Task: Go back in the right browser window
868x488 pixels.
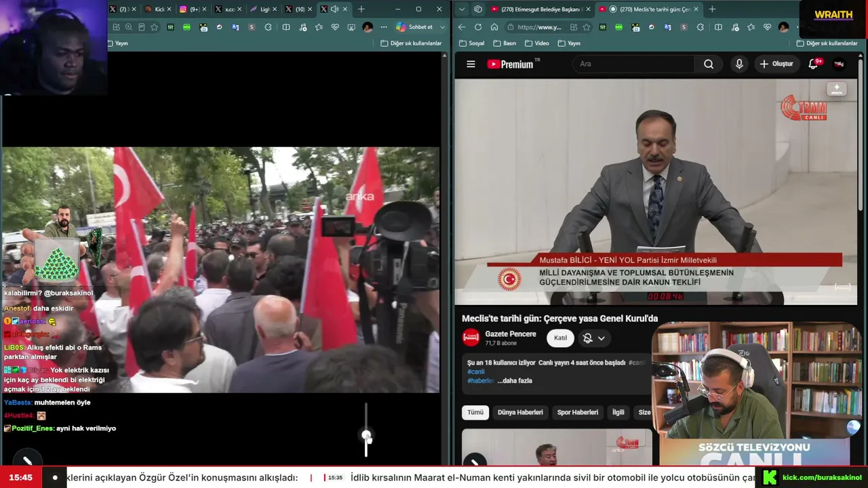Action: [462, 27]
